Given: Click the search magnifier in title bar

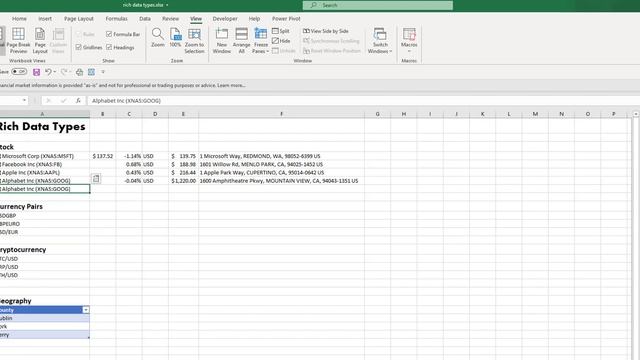Looking at the screenshot, I should coord(313,5).
